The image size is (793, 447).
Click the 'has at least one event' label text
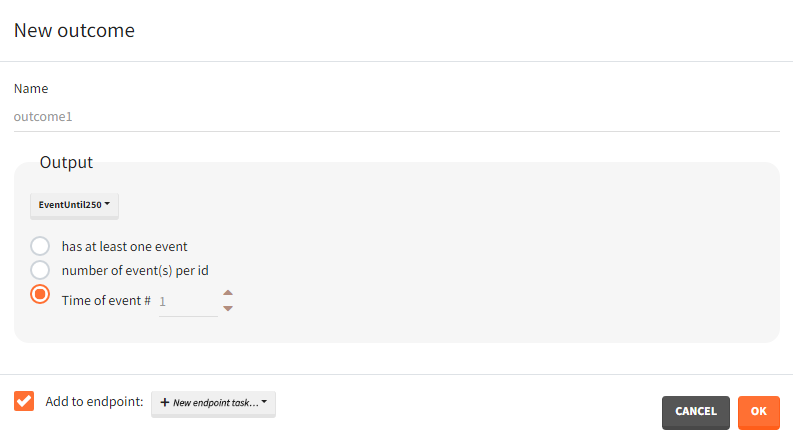[x=124, y=246]
